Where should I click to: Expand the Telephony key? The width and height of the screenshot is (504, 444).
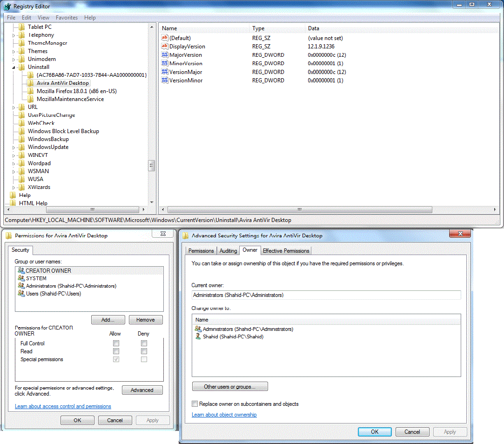click(13, 35)
